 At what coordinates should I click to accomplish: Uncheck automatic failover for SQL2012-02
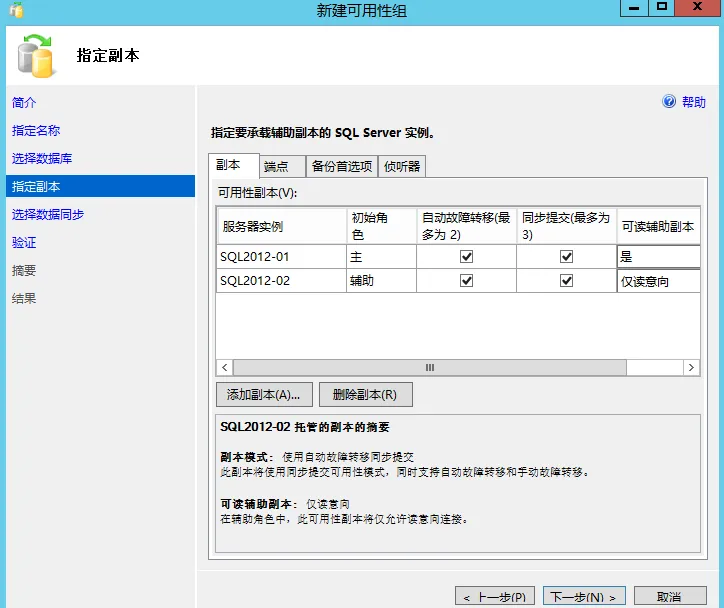(x=466, y=281)
